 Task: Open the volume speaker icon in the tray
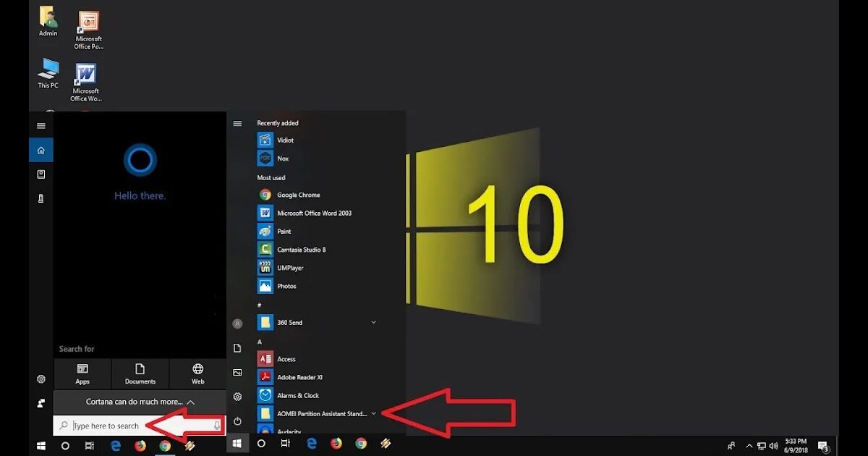coord(774,446)
